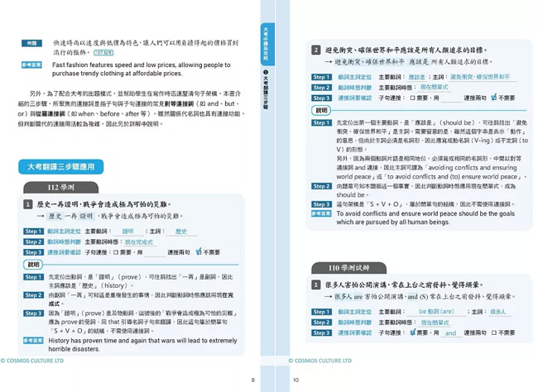Click number 1 badge beside 很多人害怕公開演講
The height and width of the screenshot is (392, 538).
click(316, 284)
